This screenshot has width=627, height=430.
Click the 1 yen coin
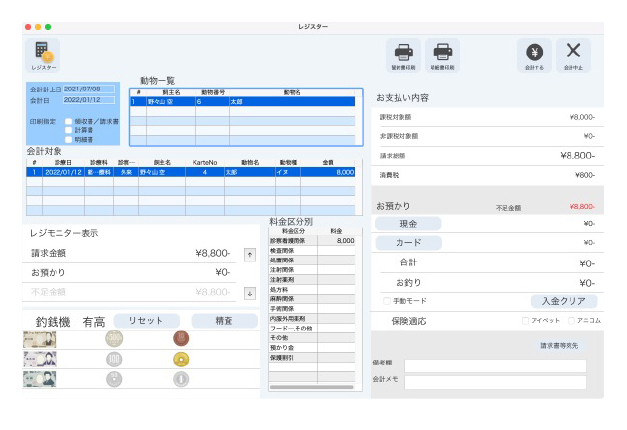[181, 379]
